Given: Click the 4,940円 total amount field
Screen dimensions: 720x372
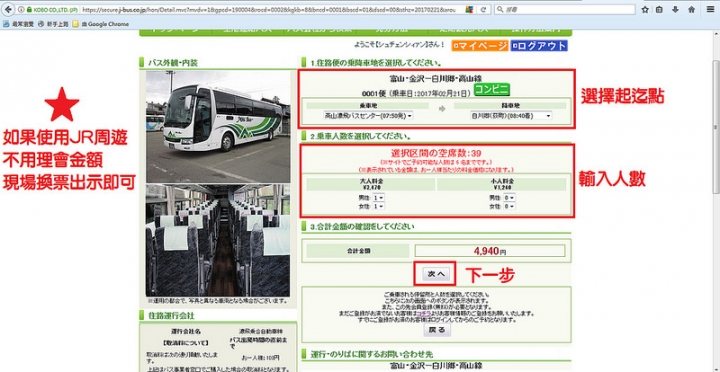Looking at the screenshot, I should 489,251.
